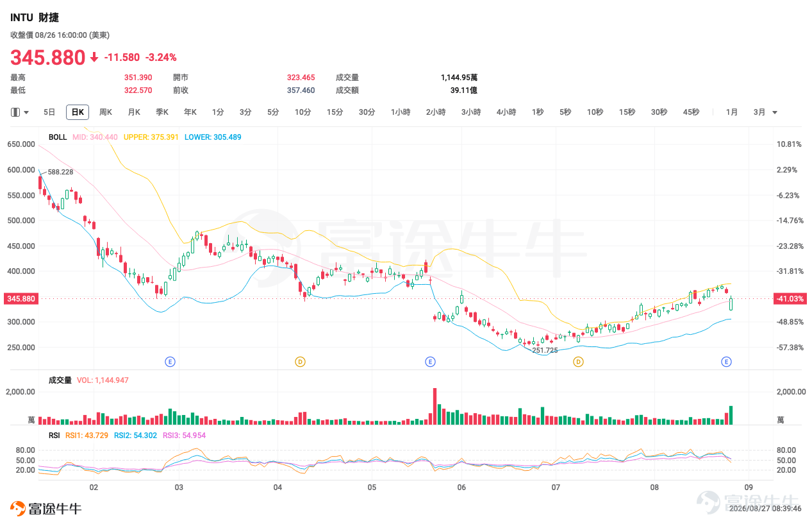Click the 成交額 39.11億 value
Image resolution: width=812 pixels, height=526 pixels.
point(464,90)
